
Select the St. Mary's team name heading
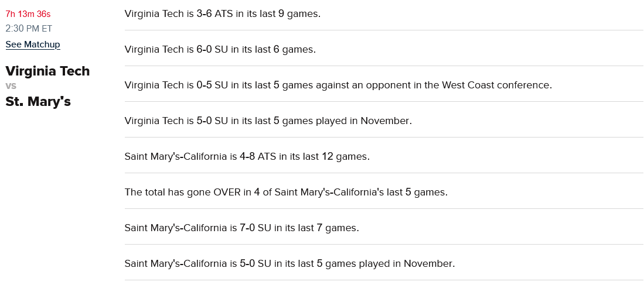click(x=38, y=102)
